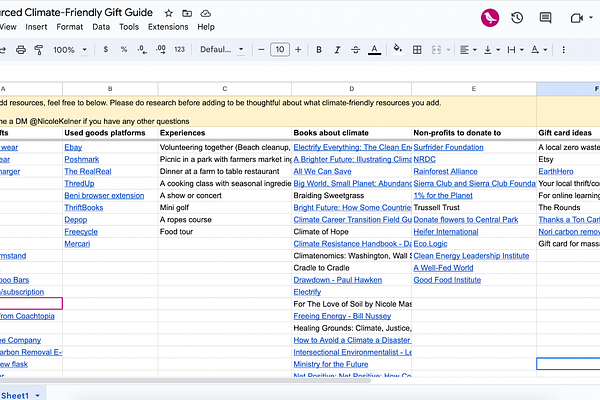600x400 pixels.
Task: Open more toolbar options three dots
Action: [x=563, y=50]
